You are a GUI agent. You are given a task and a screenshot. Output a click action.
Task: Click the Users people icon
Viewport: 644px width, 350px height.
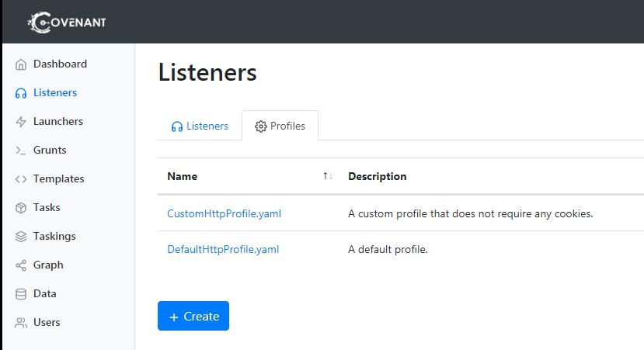coord(21,323)
